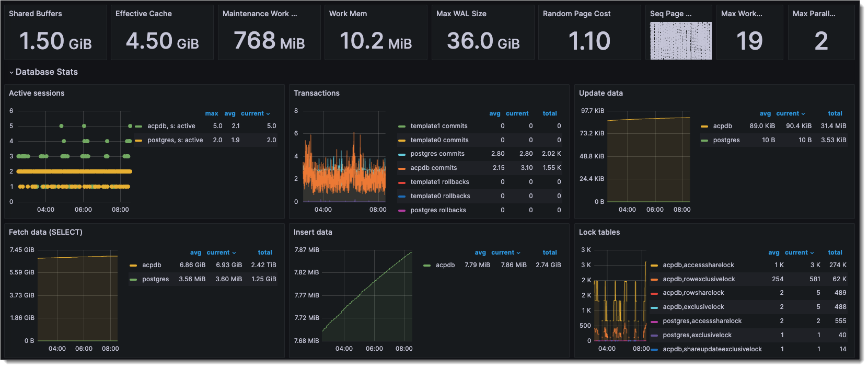Click color swatch for template1 commits
868x368 pixels.
401,126
